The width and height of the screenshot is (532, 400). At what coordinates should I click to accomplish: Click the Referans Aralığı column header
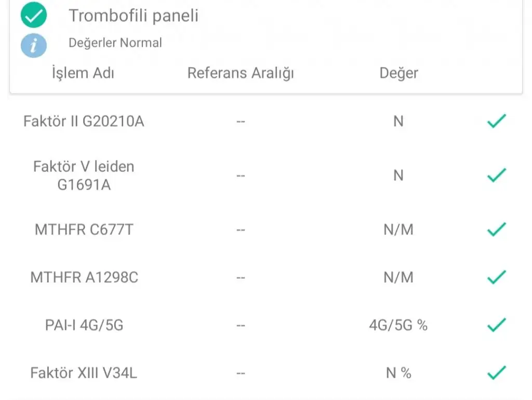(x=241, y=73)
